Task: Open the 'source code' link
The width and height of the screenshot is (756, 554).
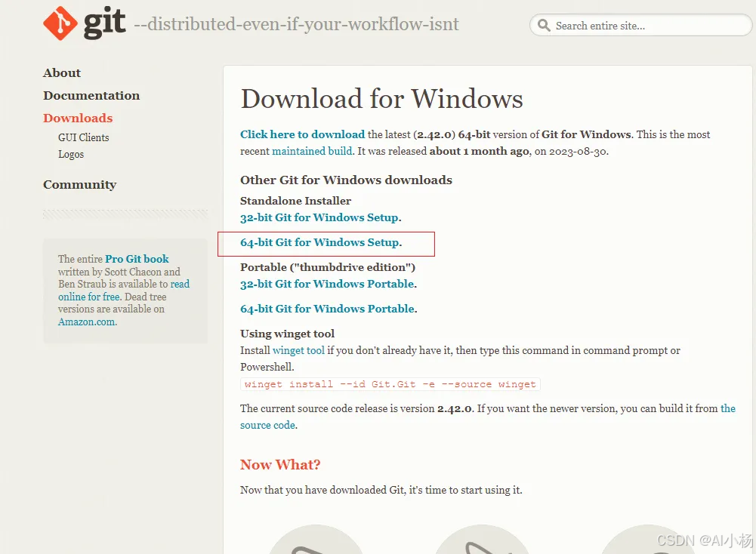Action: [269, 425]
